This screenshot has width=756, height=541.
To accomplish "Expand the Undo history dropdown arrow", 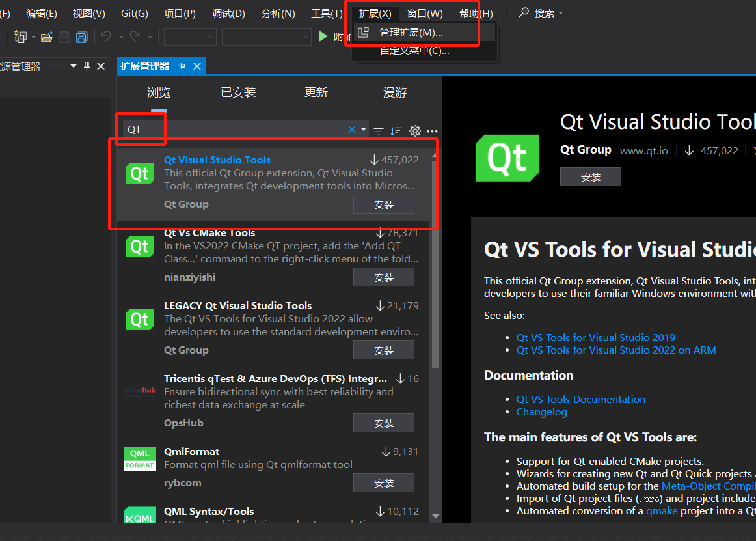I will (x=121, y=36).
